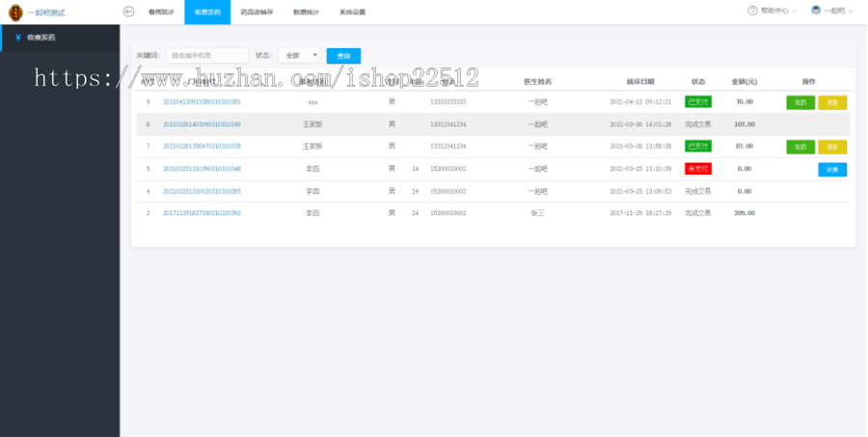Focus the keyword search input field

pyautogui.click(x=206, y=56)
